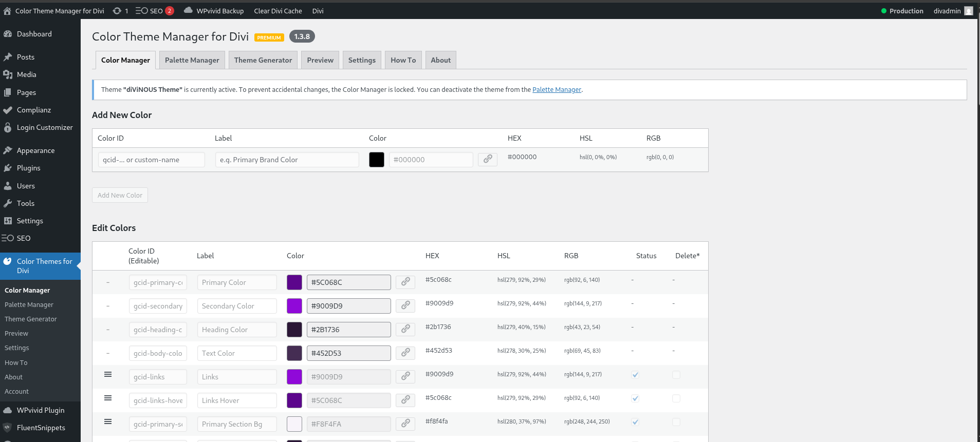The width and height of the screenshot is (980, 442).
Task: Grab the reorder handle of the gcid-links-hover row
Action: (x=108, y=398)
